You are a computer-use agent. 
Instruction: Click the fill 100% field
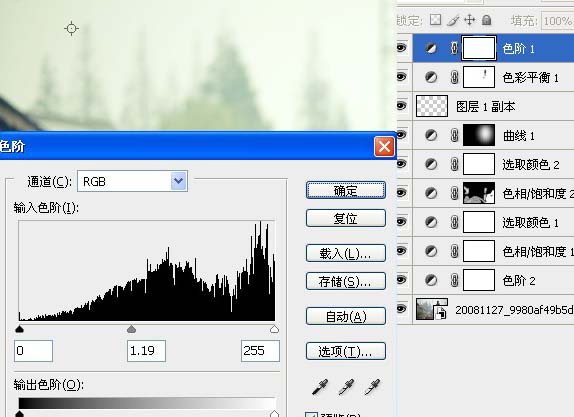[x=557, y=21]
